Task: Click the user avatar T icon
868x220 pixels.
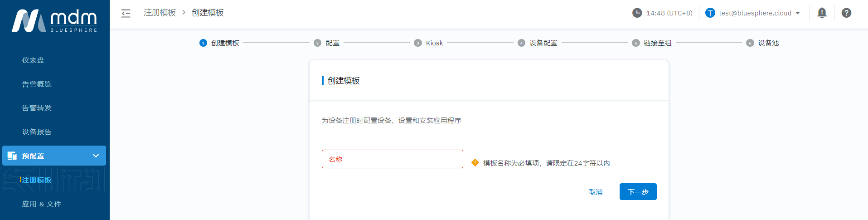Action: click(710, 13)
